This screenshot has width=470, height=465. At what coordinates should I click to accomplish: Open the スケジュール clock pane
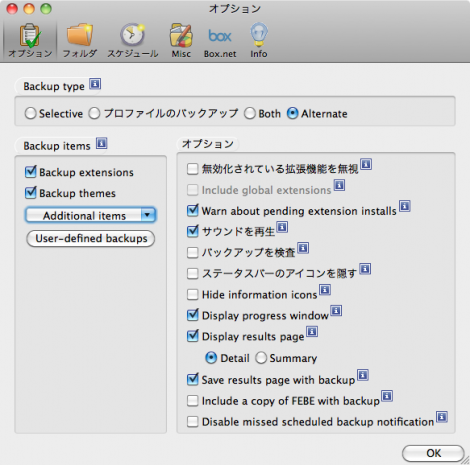133,40
